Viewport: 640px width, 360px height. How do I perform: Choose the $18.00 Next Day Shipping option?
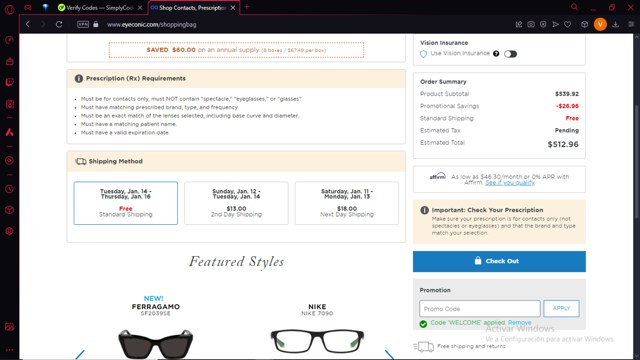point(347,203)
